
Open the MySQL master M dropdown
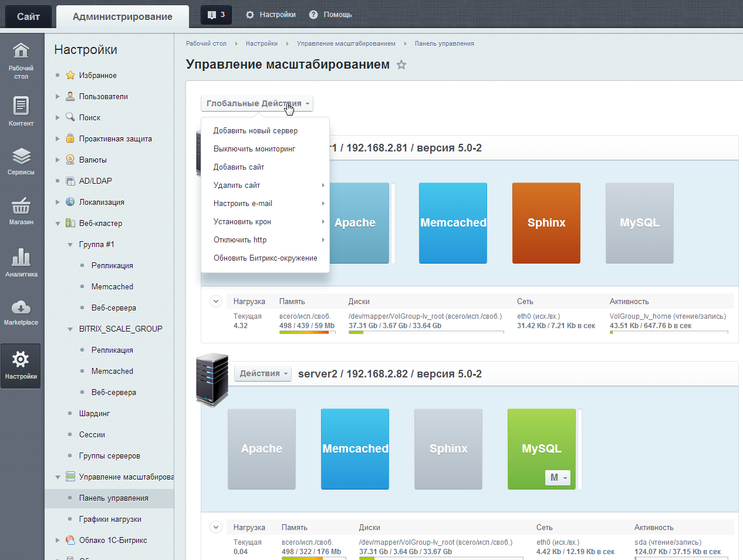tap(558, 478)
